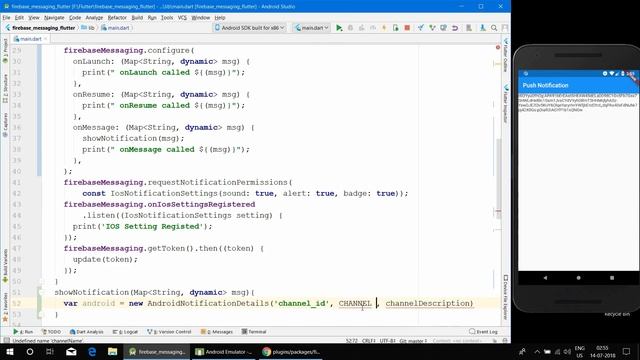
Task: Open the Run menu
Action: [152, 18]
